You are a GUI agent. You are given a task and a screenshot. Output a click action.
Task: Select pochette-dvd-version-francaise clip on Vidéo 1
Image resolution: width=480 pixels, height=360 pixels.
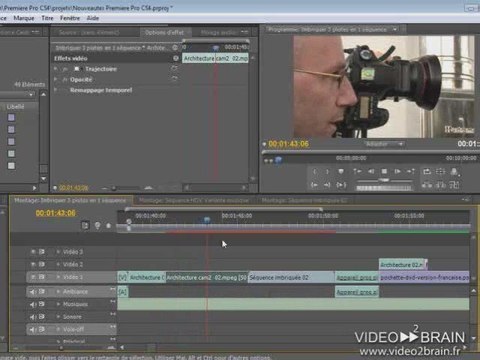pyautogui.click(x=424, y=277)
